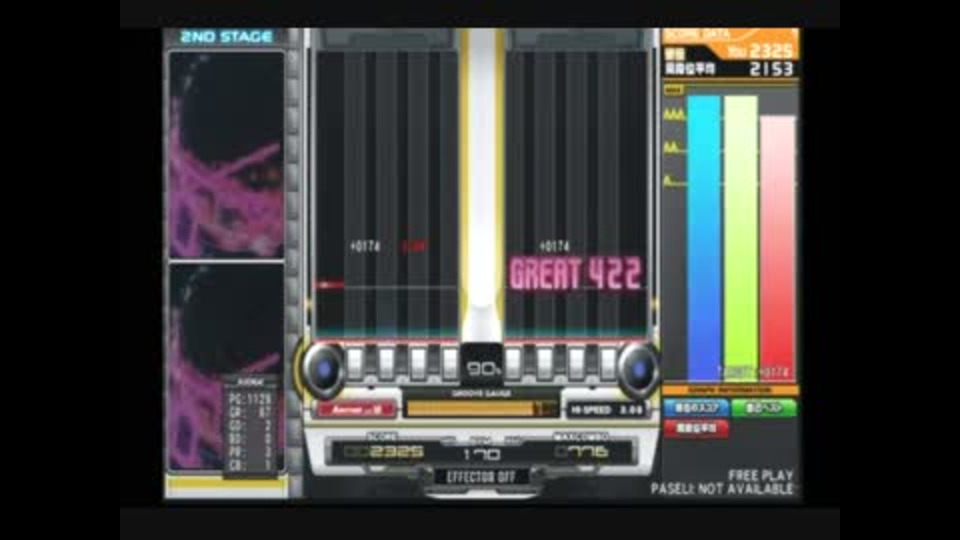Hit the right-side white key nearest the 90% display
This screenshot has width=960, height=540.
[x=513, y=364]
